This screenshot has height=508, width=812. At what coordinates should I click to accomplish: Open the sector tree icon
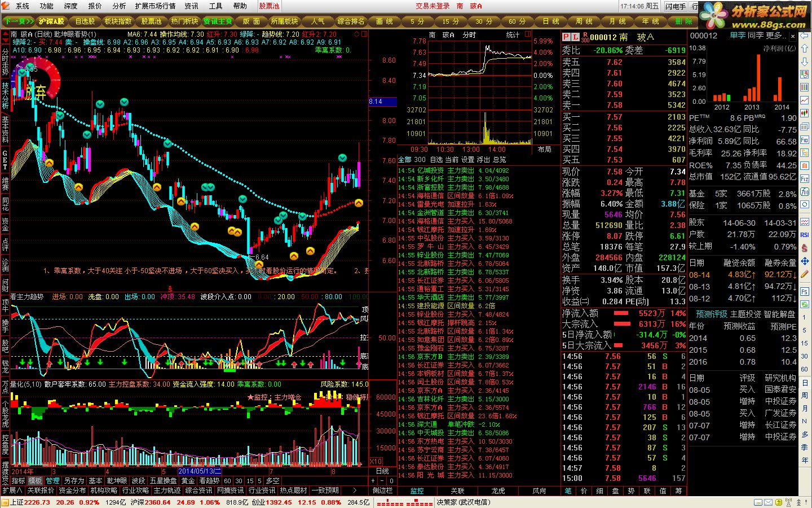(x=805, y=152)
